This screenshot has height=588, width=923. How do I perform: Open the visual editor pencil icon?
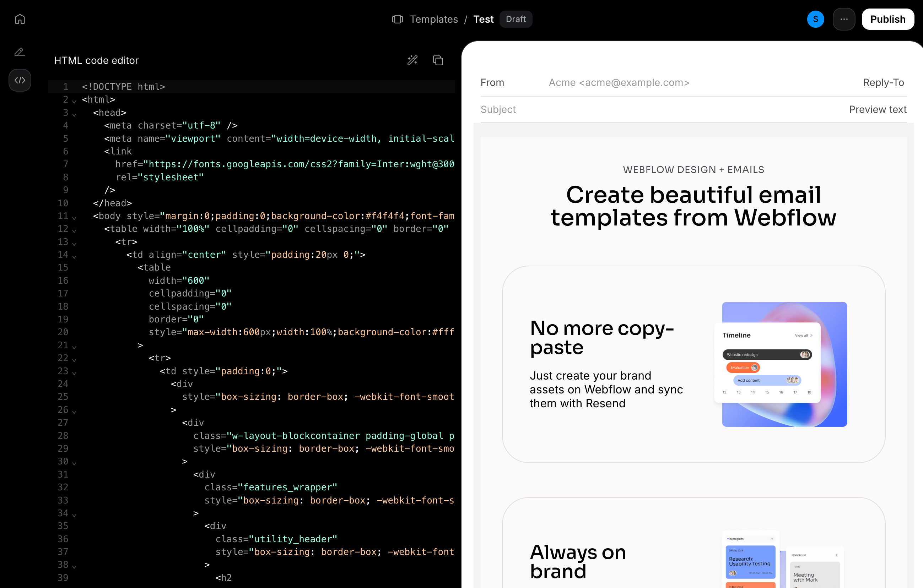coord(20,52)
